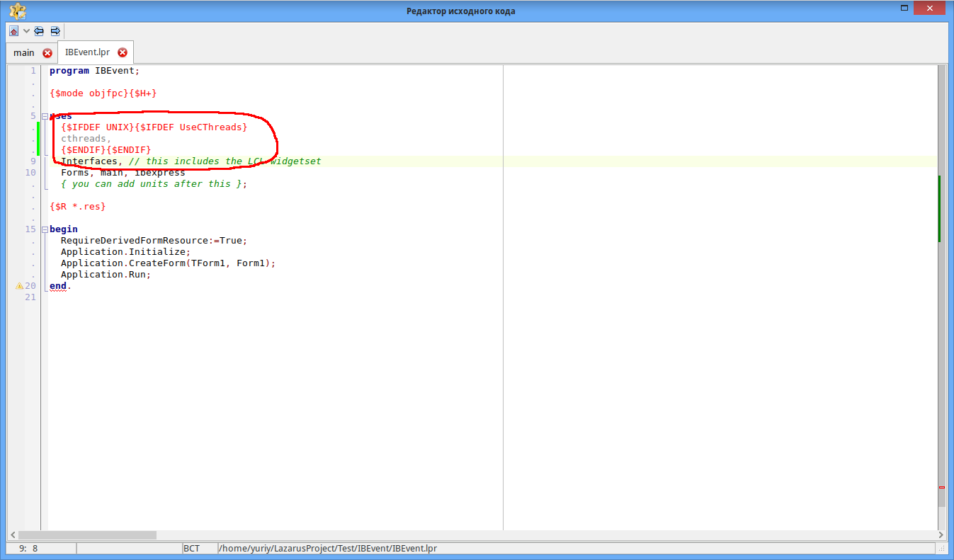954x560 pixels.
Task: Click the warning icon on line 20
Action: tap(19, 286)
